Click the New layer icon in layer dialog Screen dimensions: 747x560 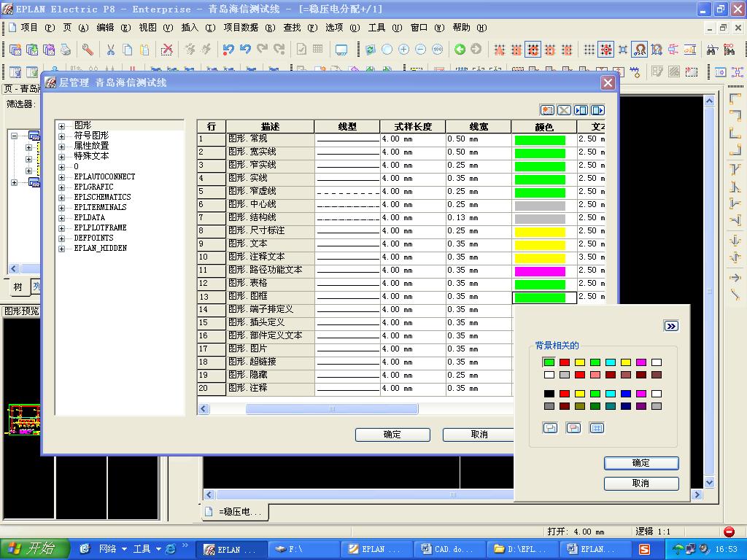click(x=547, y=110)
